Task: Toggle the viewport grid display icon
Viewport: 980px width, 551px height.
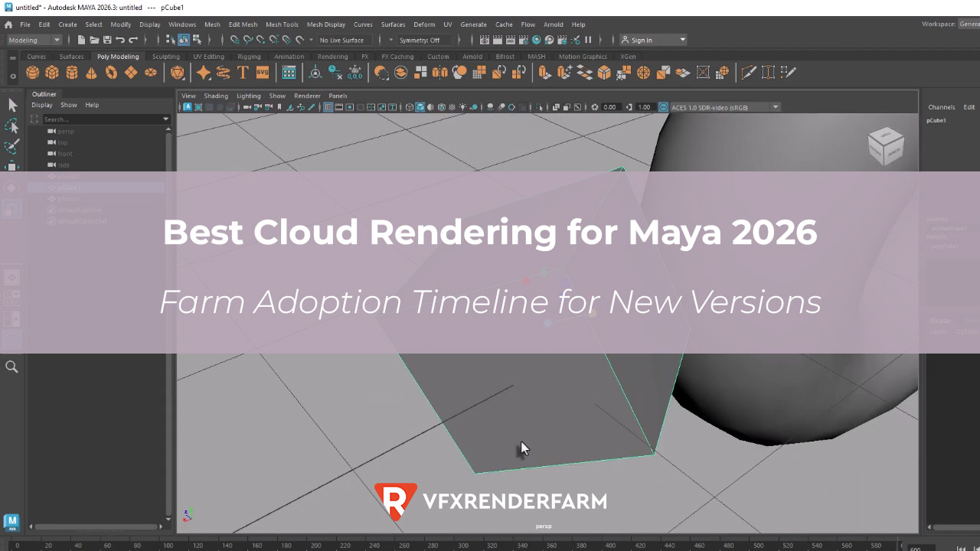Action: pos(328,107)
